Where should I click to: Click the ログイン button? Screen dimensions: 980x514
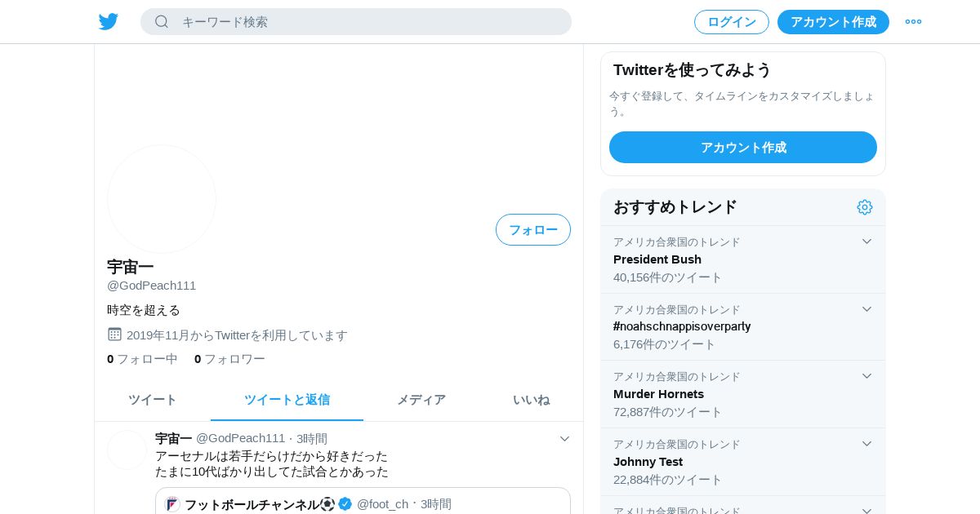732,22
